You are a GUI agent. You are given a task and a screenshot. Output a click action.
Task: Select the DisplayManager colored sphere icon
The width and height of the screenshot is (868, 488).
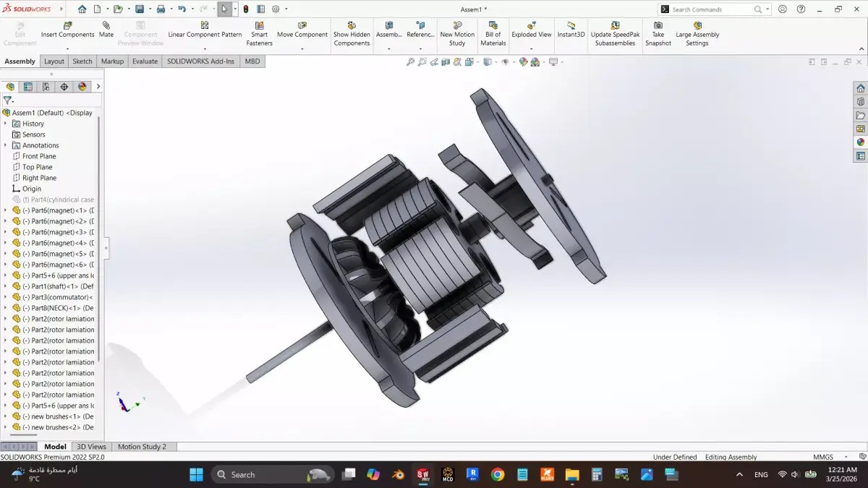[x=81, y=86]
